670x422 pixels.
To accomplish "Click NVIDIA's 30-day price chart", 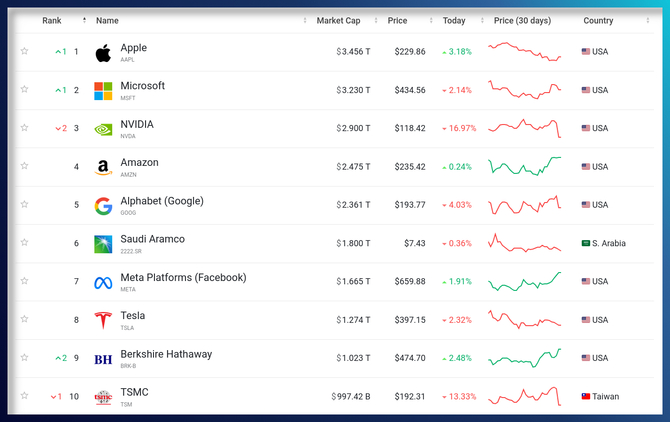I will 524,128.
